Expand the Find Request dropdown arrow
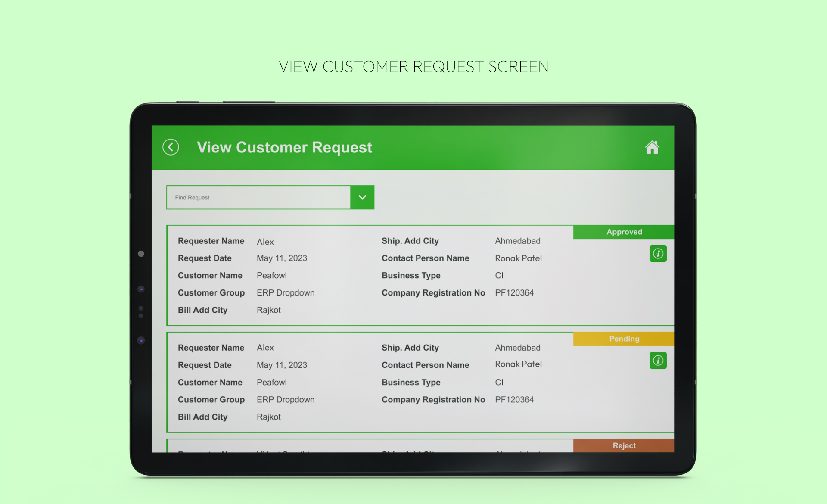827x504 pixels. tap(362, 197)
